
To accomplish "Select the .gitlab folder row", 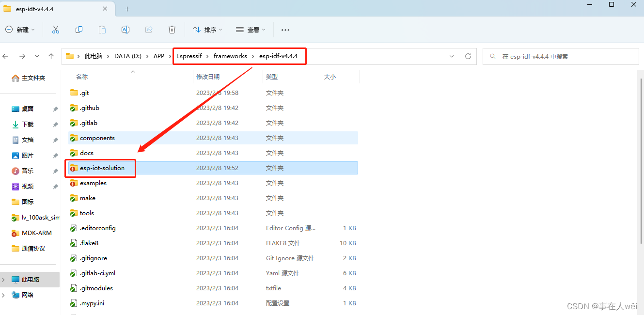I will pyautogui.click(x=213, y=123).
